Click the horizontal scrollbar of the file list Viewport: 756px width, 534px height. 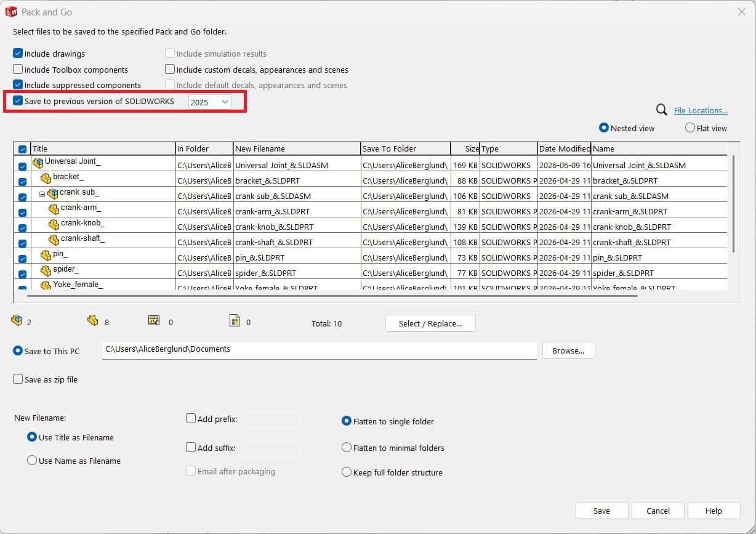click(332, 295)
